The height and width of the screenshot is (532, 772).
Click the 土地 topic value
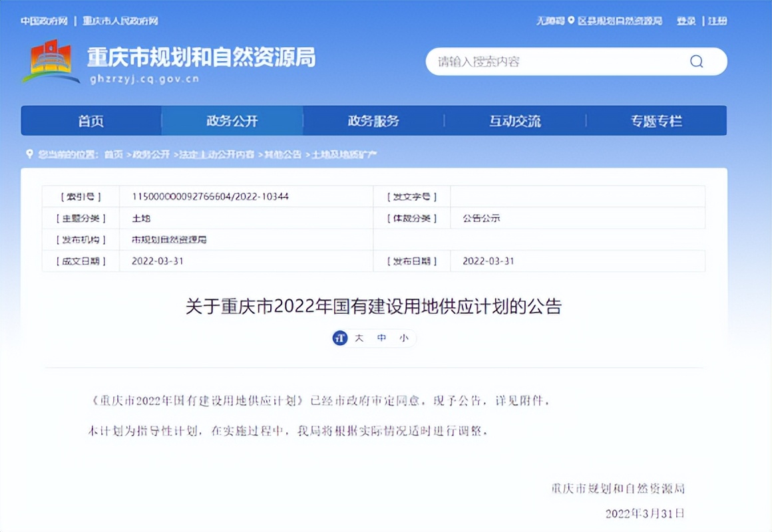(141, 218)
